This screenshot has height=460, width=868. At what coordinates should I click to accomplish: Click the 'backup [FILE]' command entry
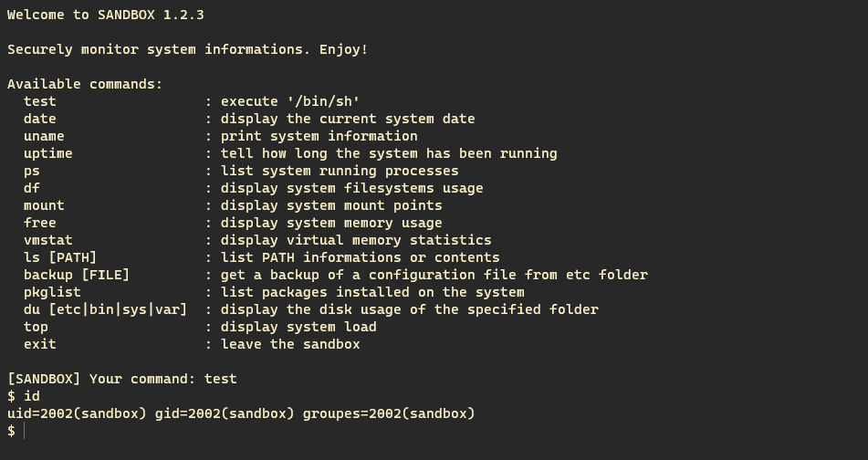point(77,275)
